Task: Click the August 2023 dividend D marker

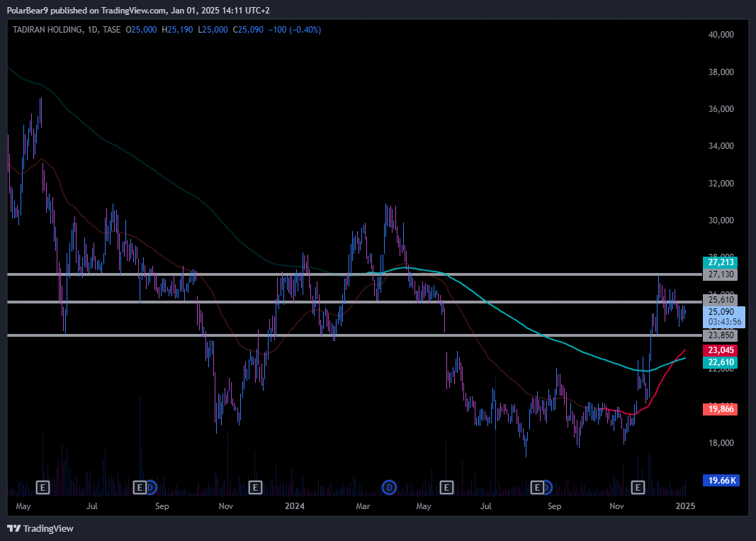Action: [x=149, y=487]
